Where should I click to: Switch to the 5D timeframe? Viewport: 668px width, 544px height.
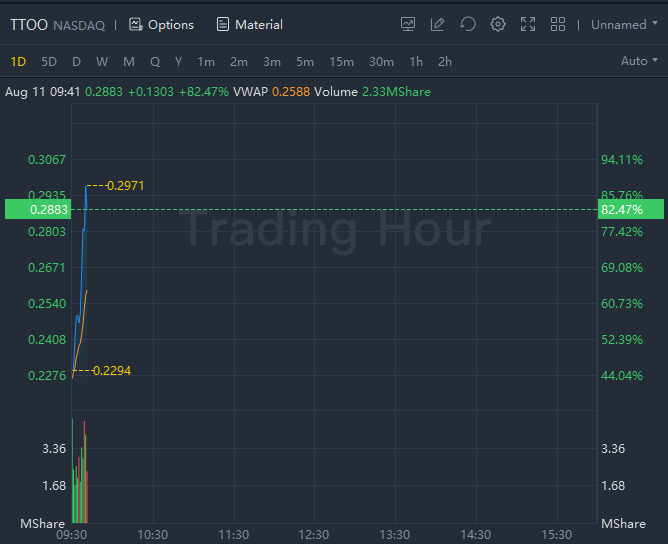(x=49, y=62)
